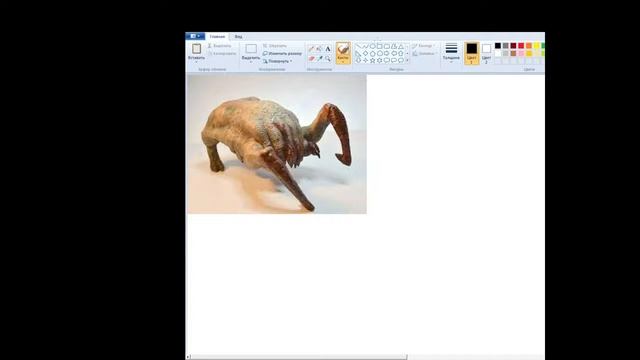Click the Кисти brushes icon

click(x=343, y=49)
